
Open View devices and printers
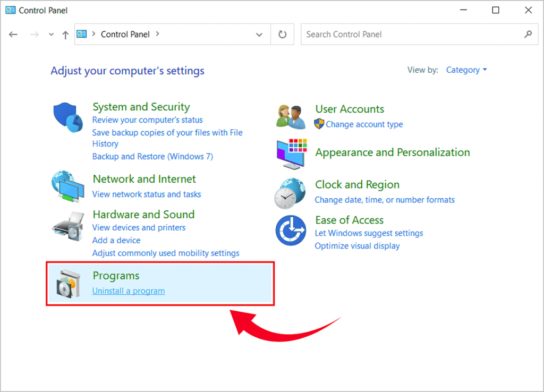pyautogui.click(x=139, y=227)
